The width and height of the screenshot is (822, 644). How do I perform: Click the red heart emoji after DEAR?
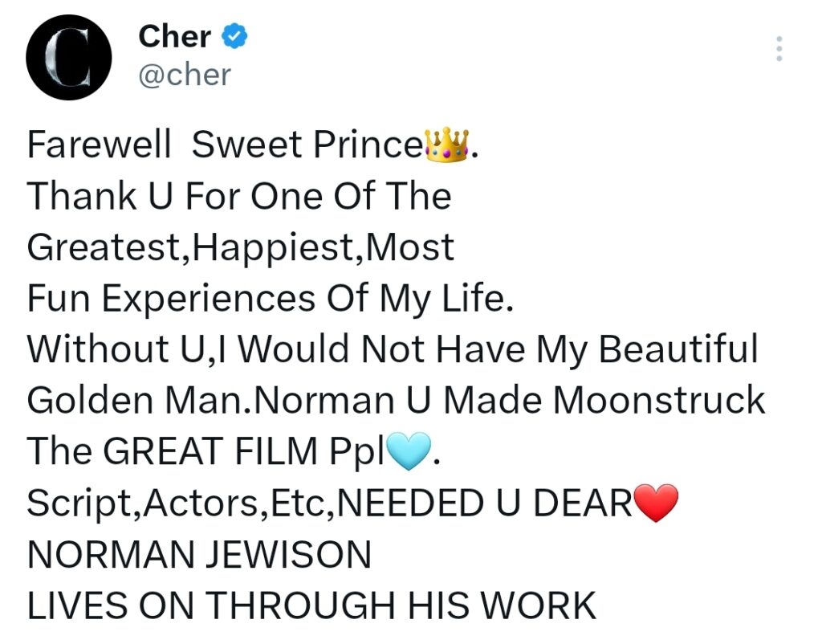click(x=656, y=503)
